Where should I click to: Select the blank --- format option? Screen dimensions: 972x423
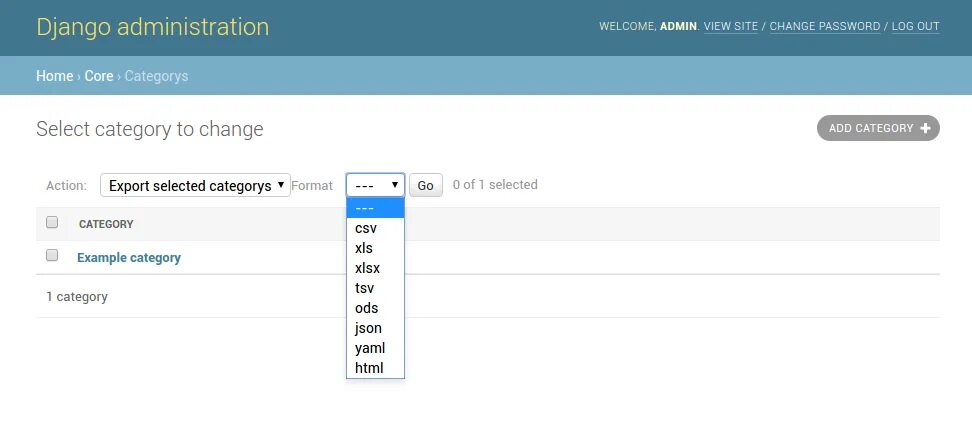pos(375,208)
